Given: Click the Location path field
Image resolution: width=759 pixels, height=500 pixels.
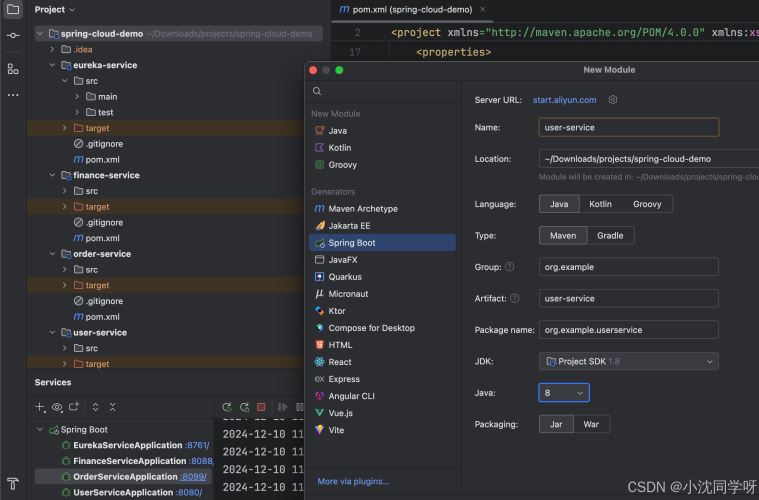Looking at the screenshot, I should click(x=649, y=159).
